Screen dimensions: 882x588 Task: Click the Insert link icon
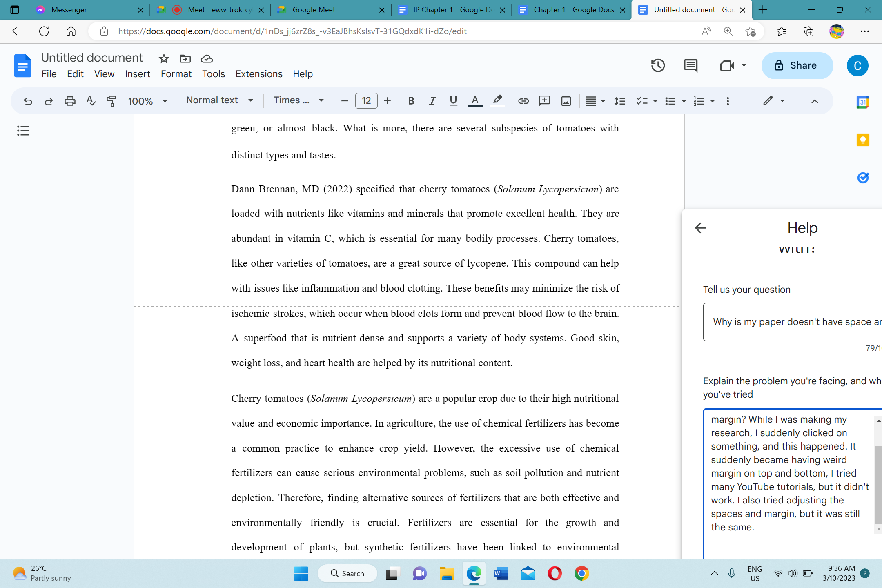point(523,101)
